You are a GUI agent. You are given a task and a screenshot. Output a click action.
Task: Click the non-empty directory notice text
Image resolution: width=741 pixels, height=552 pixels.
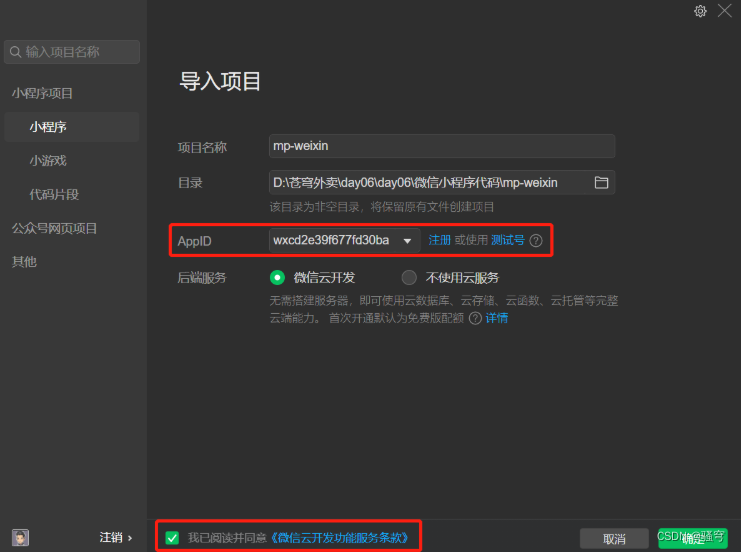[x=382, y=207]
